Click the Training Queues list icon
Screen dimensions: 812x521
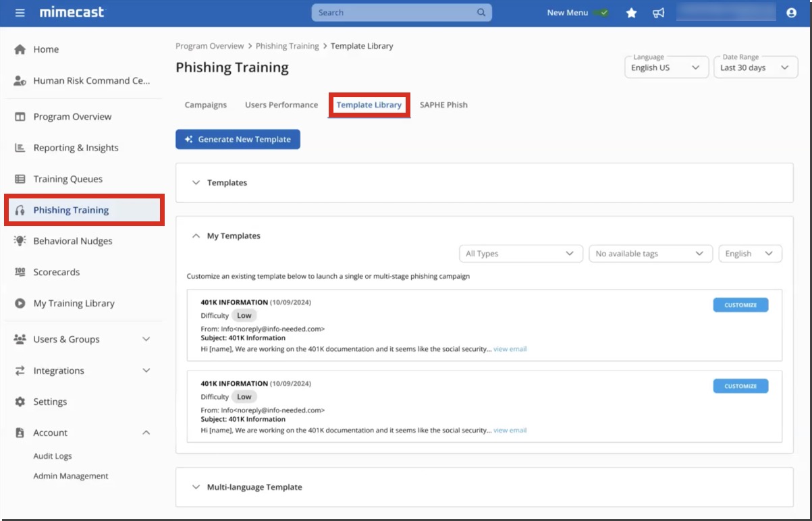tap(20, 179)
